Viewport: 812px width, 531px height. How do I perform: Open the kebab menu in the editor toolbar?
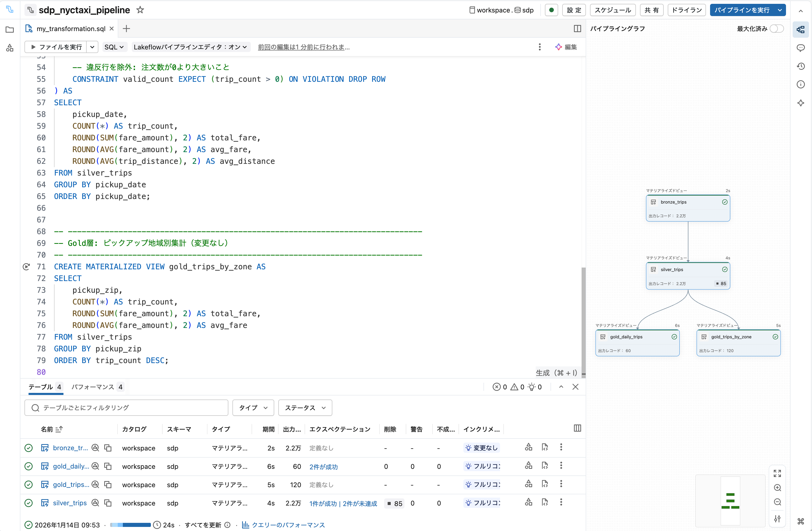point(540,47)
